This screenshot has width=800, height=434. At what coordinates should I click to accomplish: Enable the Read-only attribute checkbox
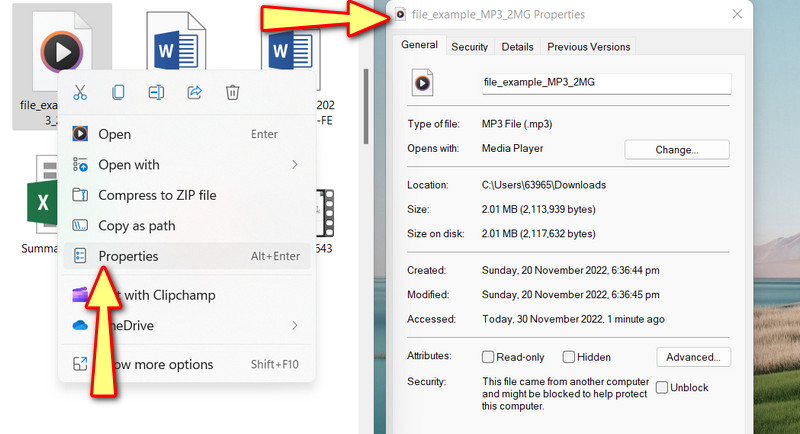point(488,357)
